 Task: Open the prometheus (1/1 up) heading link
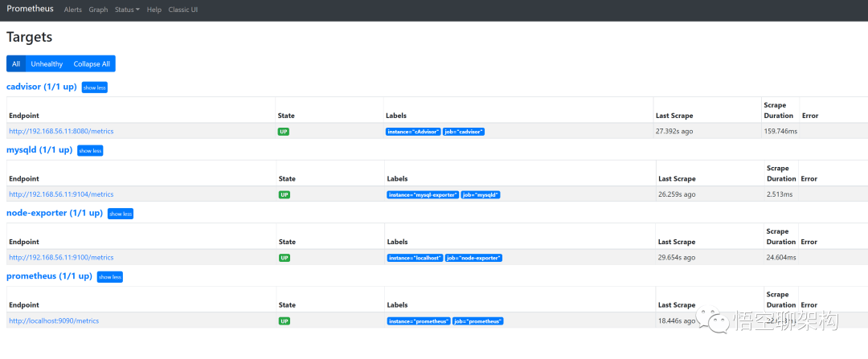[49, 276]
